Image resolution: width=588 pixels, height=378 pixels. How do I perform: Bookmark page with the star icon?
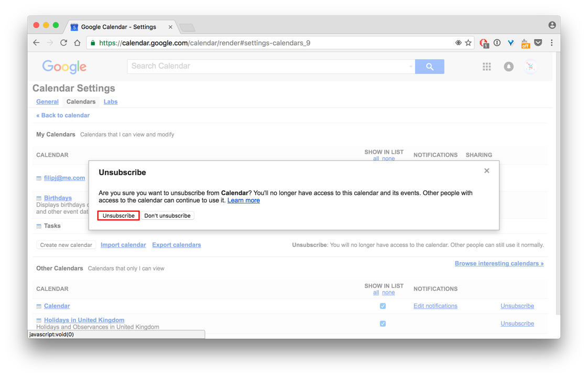click(x=468, y=43)
